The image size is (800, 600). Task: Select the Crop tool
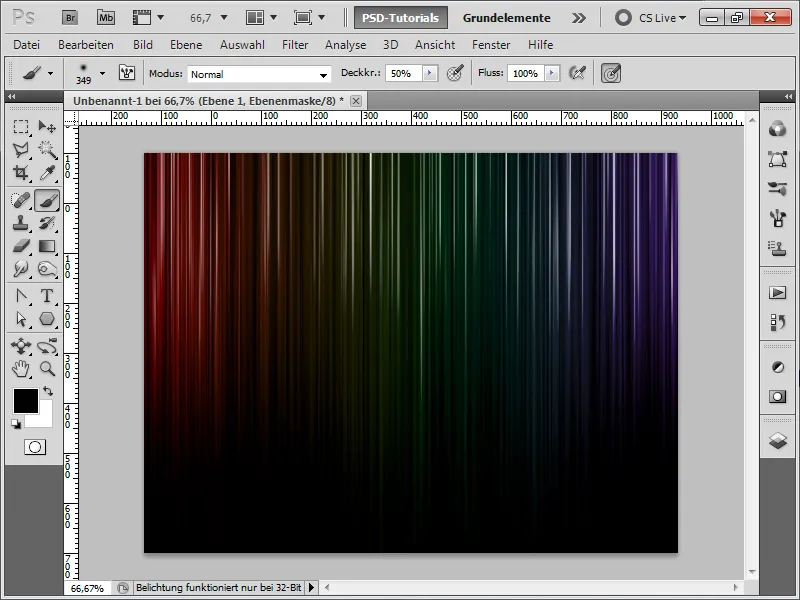pyautogui.click(x=21, y=172)
